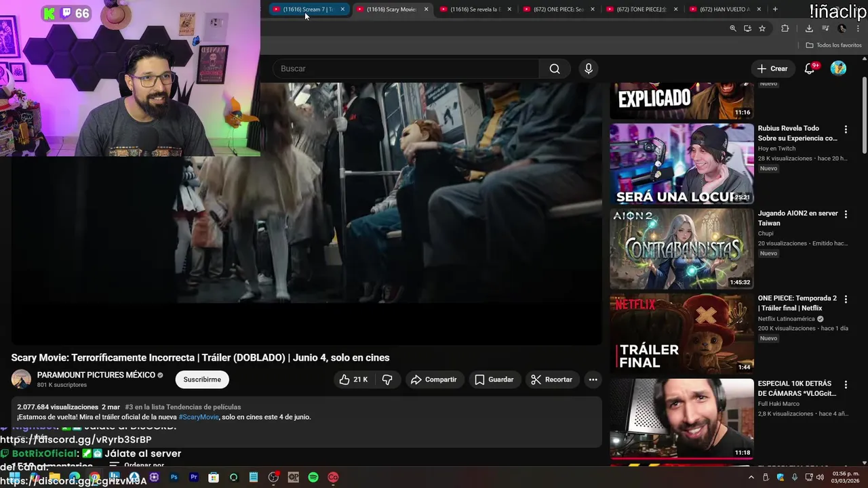
Task: Open YouTube account avatar menu
Action: click(x=839, y=68)
